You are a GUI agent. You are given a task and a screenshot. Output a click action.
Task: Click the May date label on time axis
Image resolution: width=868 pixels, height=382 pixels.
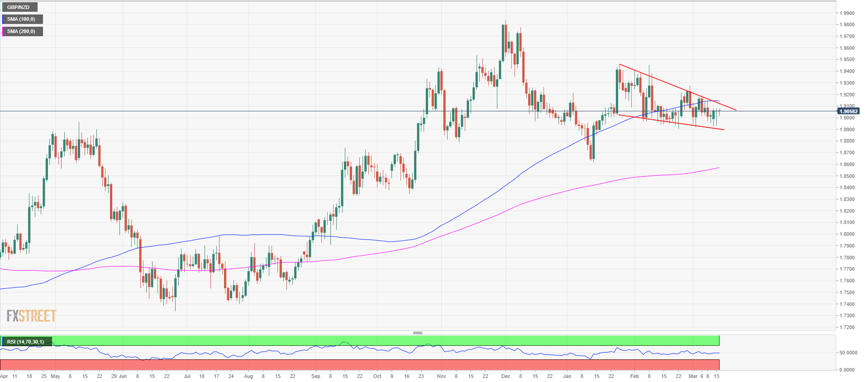coord(55,376)
